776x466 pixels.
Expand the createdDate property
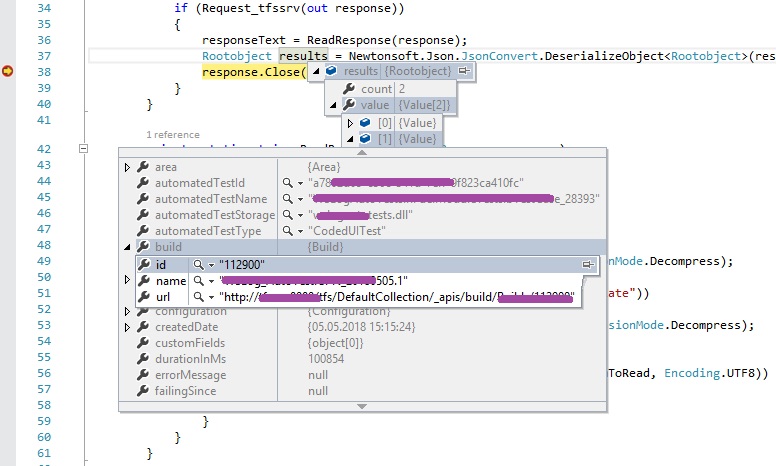[x=127, y=327]
